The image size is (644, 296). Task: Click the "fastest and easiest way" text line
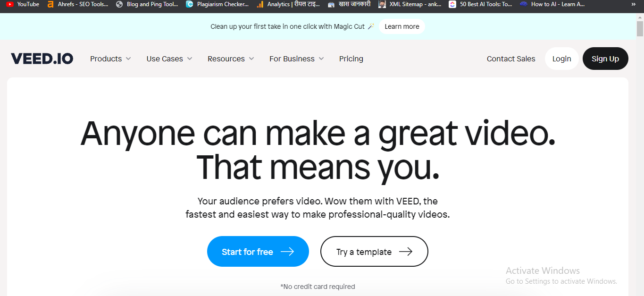coord(318,214)
